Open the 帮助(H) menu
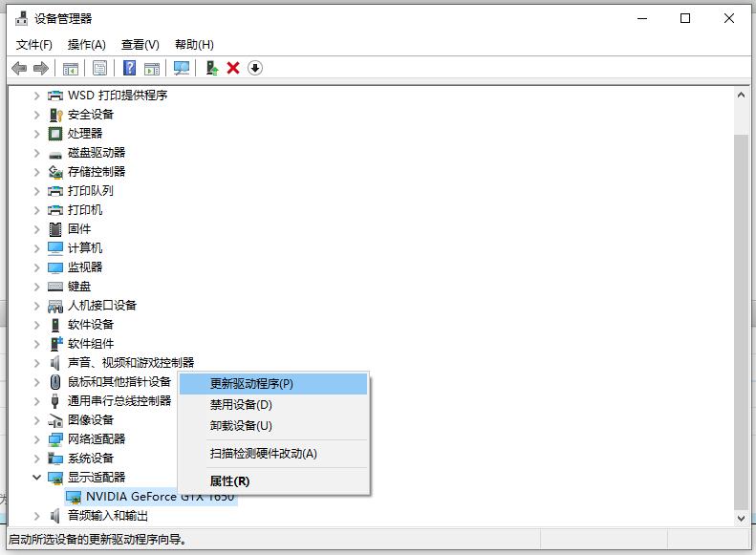The height and width of the screenshot is (555, 756). pos(194,45)
